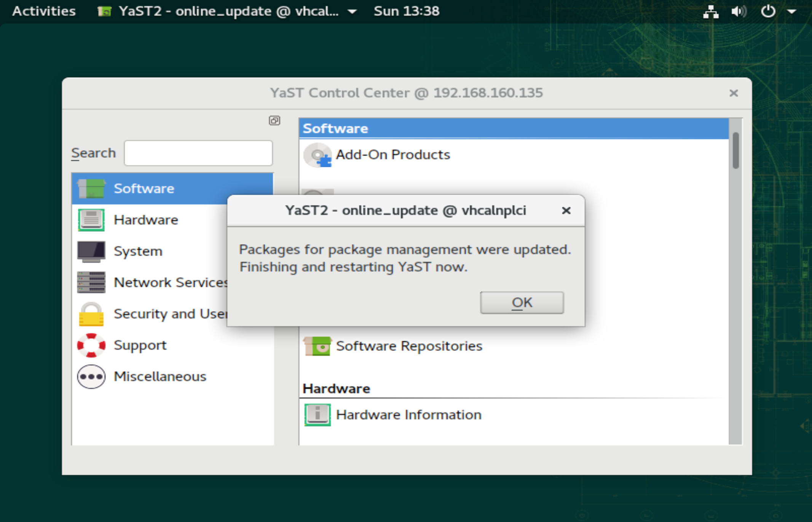Open the System monitor icon

(x=91, y=251)
